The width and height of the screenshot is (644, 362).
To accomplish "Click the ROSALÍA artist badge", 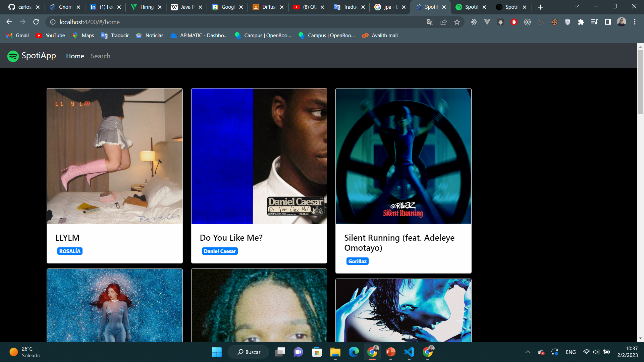I will click(70, 251).
